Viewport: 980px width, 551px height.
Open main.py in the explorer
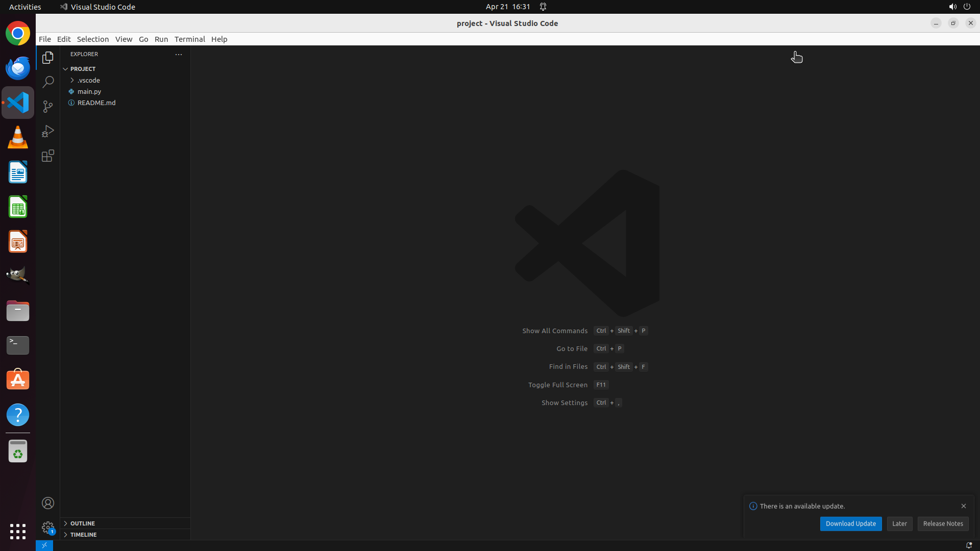click(x=89, y=91)
